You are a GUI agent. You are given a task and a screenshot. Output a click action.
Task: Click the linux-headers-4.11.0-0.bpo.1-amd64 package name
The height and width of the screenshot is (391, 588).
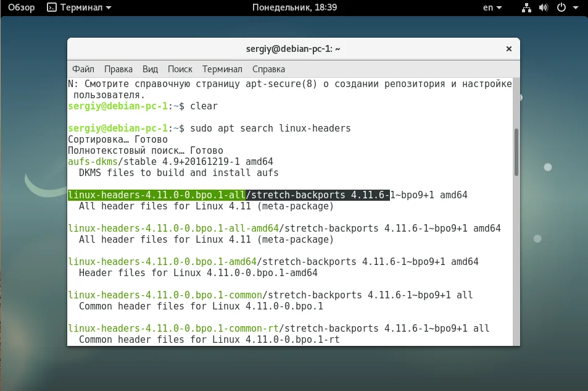tap(162, 262)
